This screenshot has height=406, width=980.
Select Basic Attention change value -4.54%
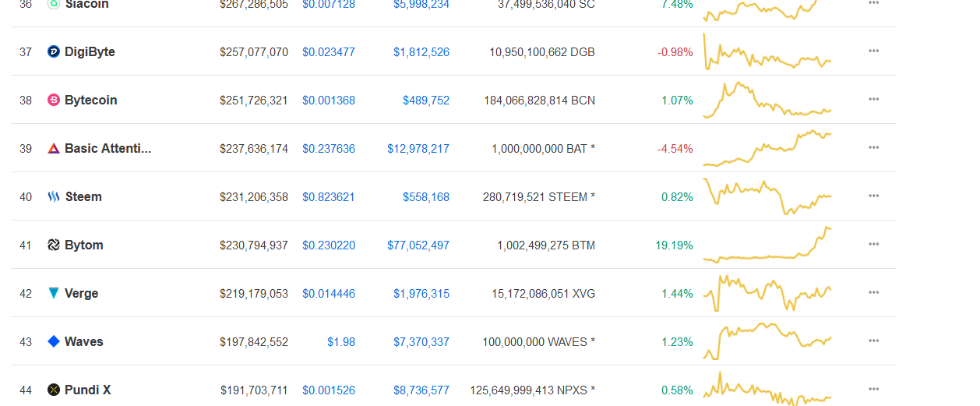(675, 149)
